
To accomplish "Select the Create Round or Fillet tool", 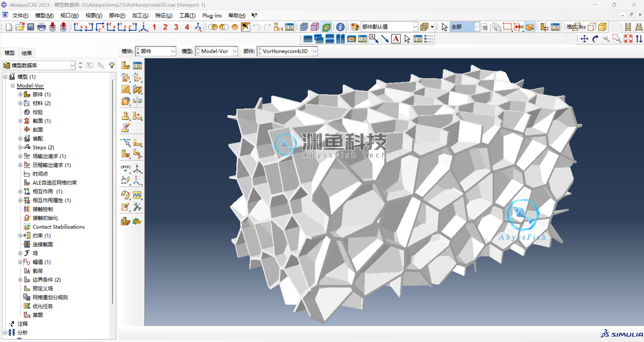I will click(x=125, y=101).
